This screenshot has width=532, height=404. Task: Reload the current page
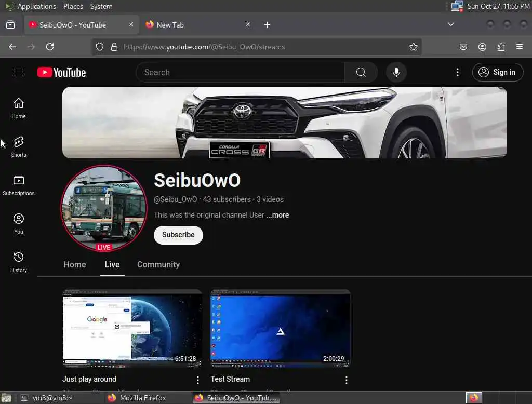point(50,47)
